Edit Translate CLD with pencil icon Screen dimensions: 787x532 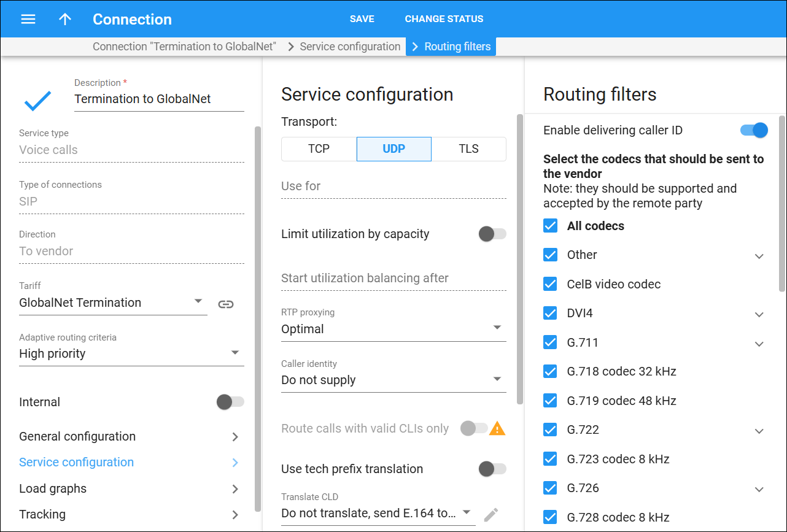(x=490, y=514)
